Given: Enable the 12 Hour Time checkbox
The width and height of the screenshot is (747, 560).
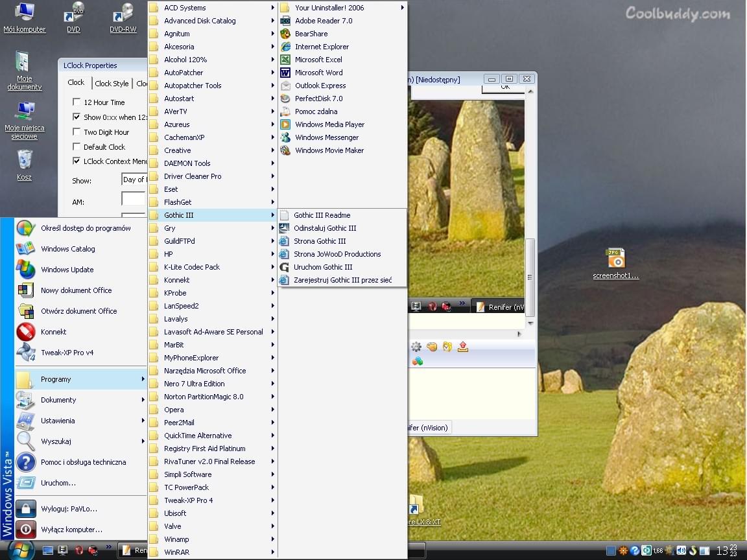Looking at the screenshot, I should (77, 102).
